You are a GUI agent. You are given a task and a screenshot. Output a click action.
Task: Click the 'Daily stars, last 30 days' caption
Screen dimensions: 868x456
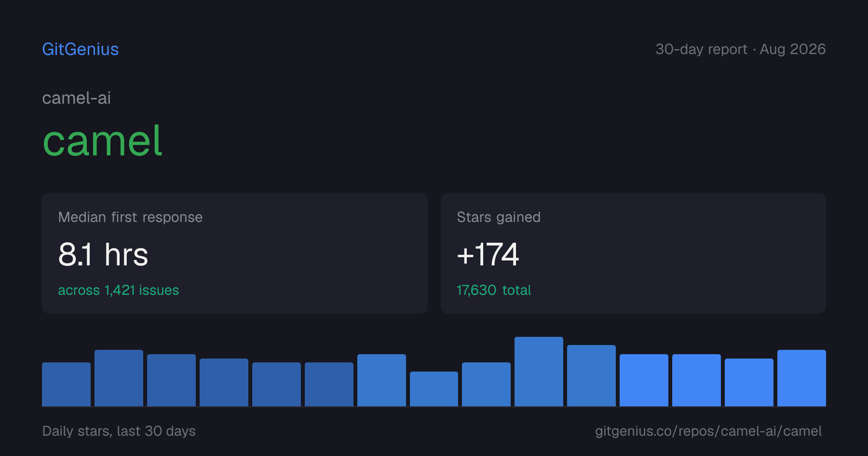pos(119,431)
